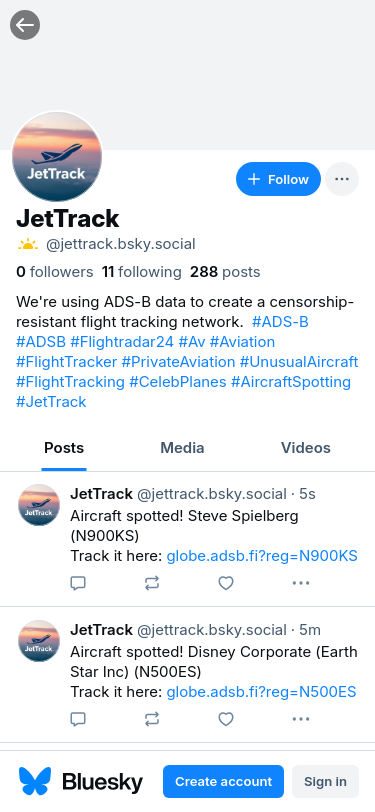View the large JetTrack profile avatar
Screen dimensions: 375x812
pyautogui.click(x=57, y=156)
